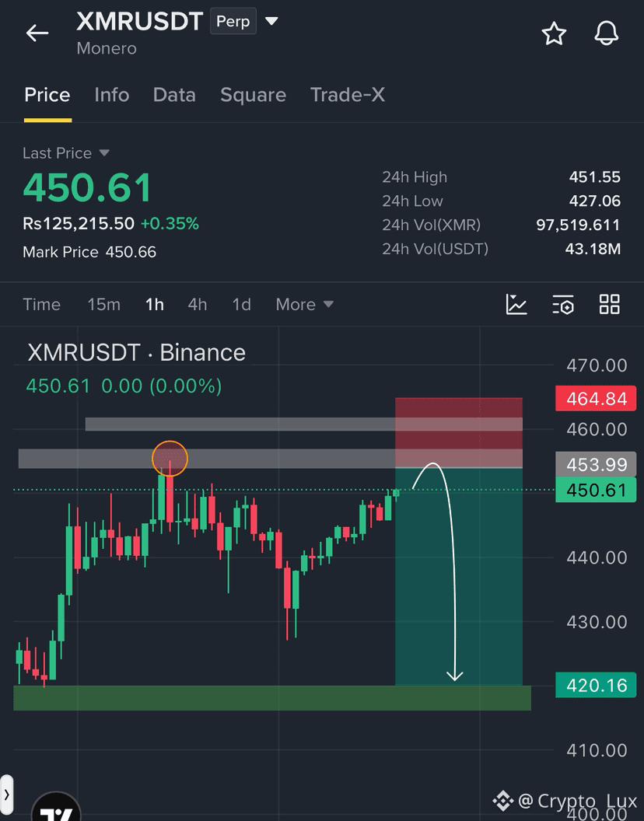Select the 4h timeframe
Viewport: 644px width, 821px height.
point(198,304)
